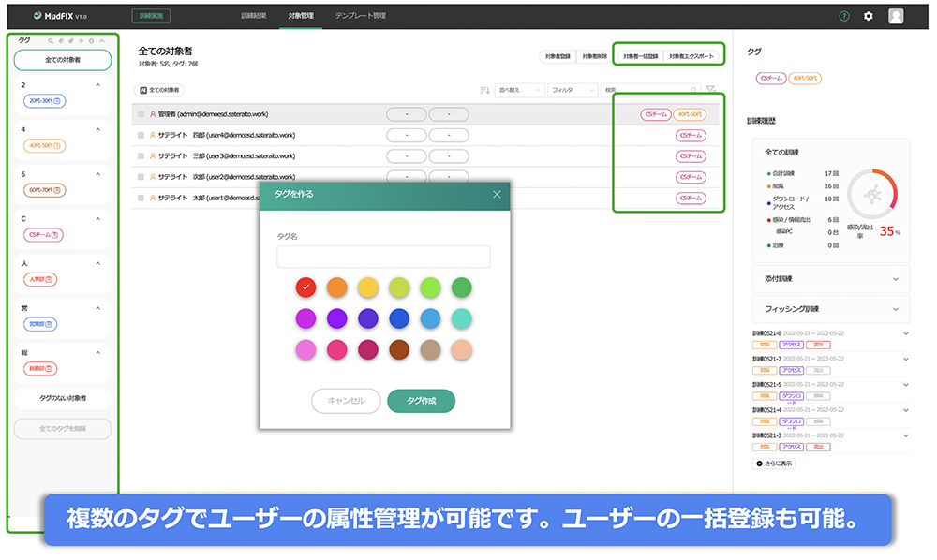Open the フィルタ dropdown
Image resolution: width=937 pixels, height=560 pixels.
(x=573, y=90)
